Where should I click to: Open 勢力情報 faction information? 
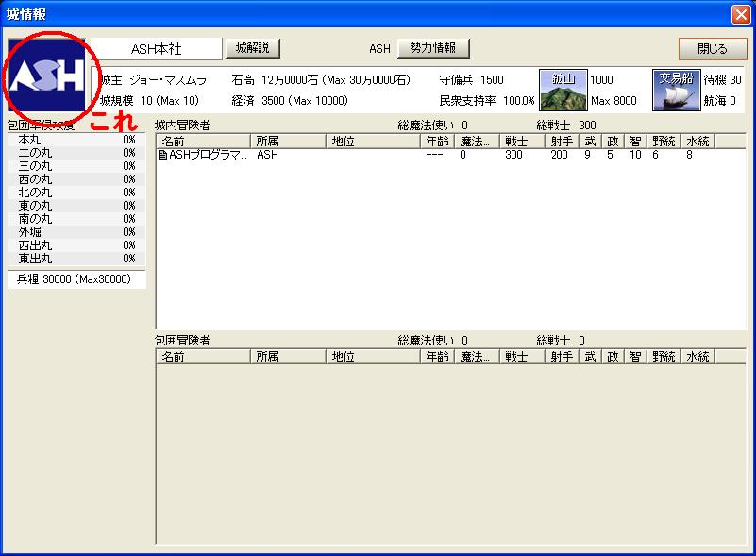(x=433, y=48)
